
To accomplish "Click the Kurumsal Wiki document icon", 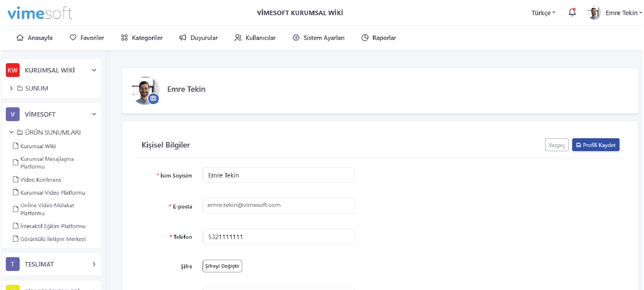I will [x=15, y=146].
